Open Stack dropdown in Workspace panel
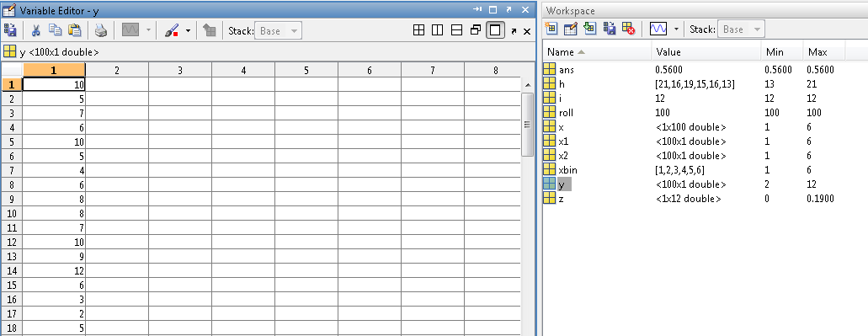The height and width of the screenshot is (336, 868). click(740, 29)
